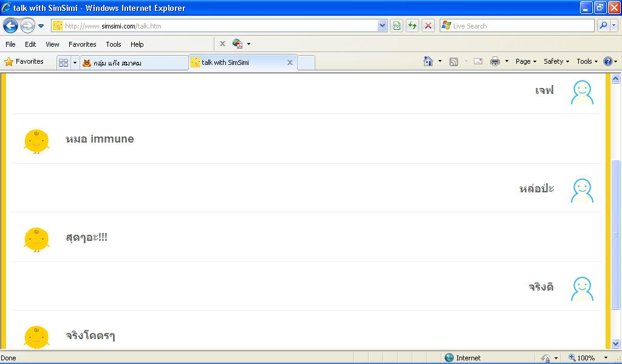Open the Favorites star button
Viewport: 622px width, 364px height.
(x=24, y=61)
